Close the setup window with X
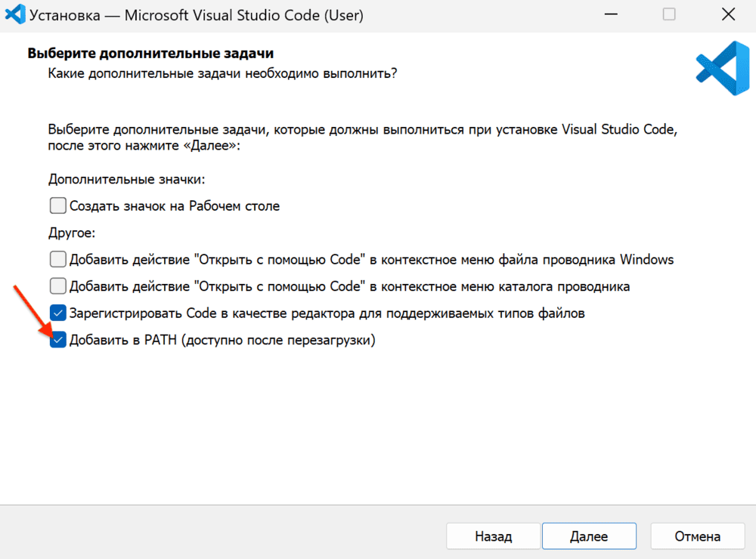The image size is (756, 559). pos(728,14)
